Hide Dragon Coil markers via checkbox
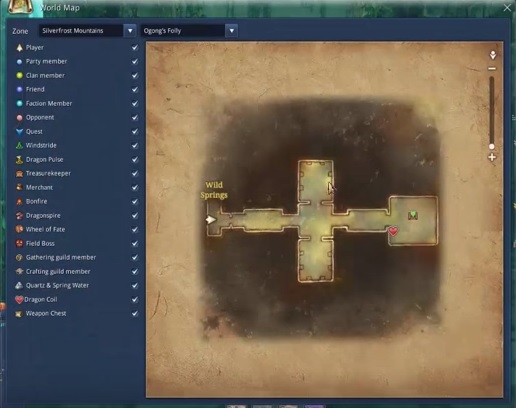Image resolution: width=516 pixels, height=409 pixels. pyautogui.click(x=135, y=300)
